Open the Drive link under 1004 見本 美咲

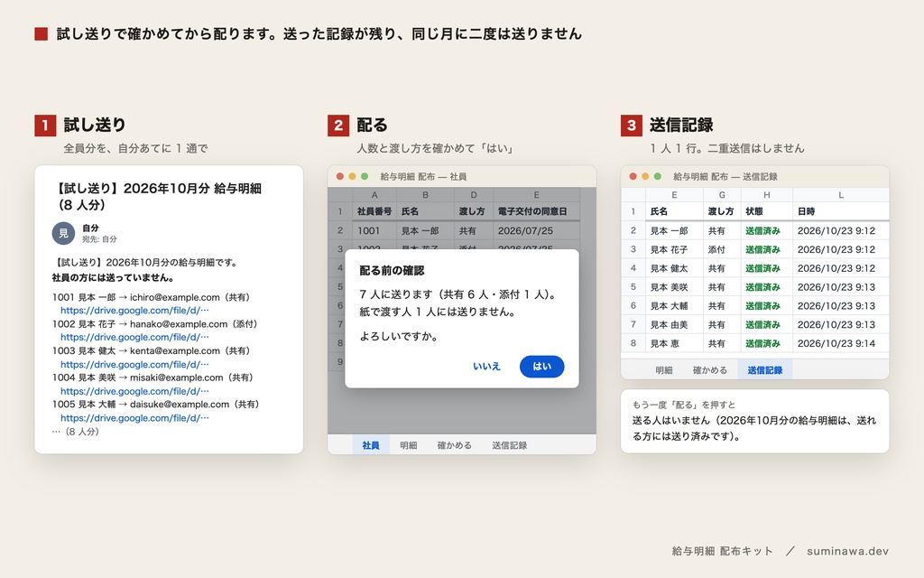pos(134,391)
